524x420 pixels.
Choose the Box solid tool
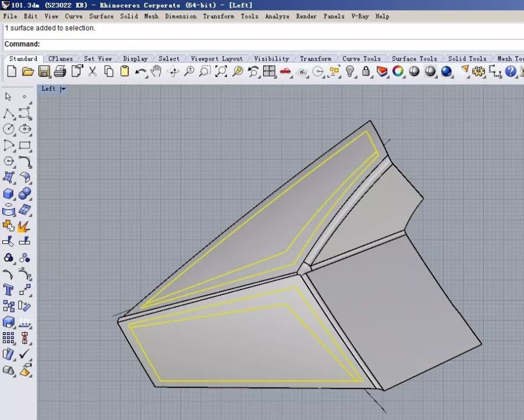pos(9,194)
